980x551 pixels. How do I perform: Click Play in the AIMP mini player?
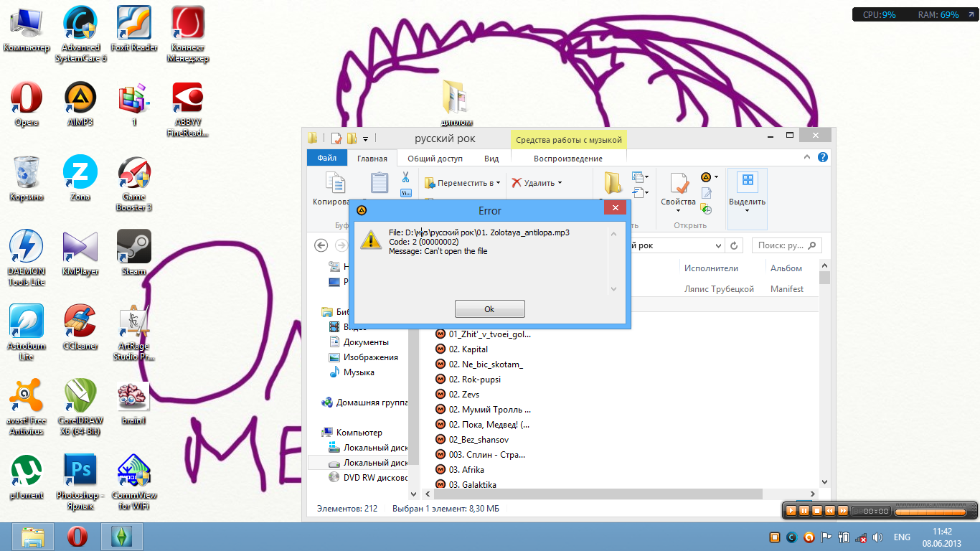pos(791,511)
